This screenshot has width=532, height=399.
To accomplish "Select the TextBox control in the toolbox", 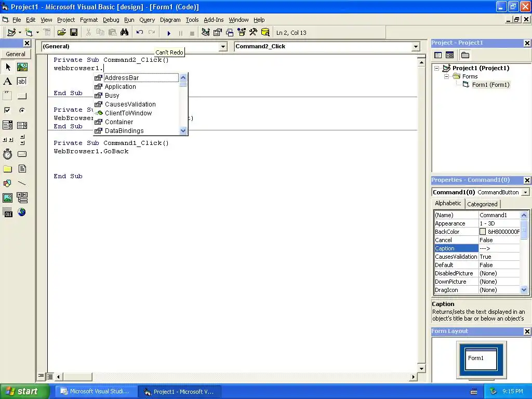I will click(x=22, y=81).
